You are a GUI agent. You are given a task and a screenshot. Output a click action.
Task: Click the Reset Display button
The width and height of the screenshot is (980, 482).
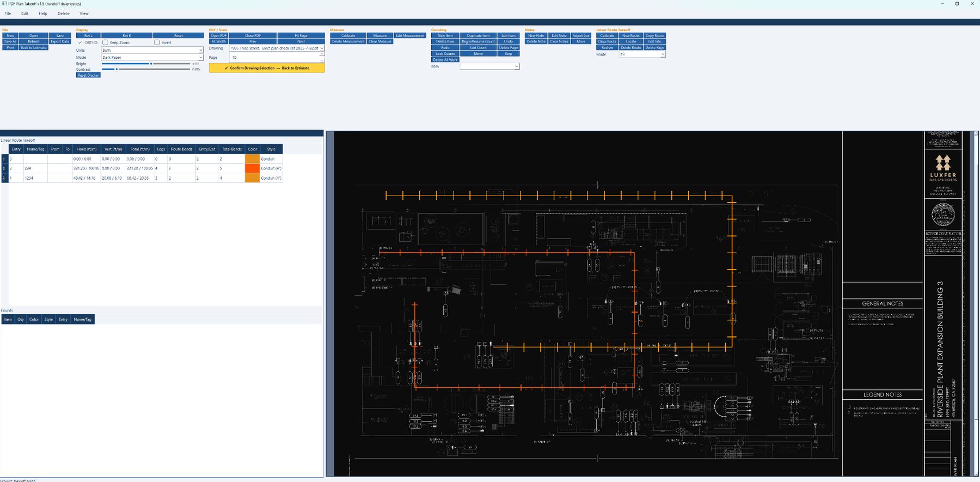pos(88,75)
